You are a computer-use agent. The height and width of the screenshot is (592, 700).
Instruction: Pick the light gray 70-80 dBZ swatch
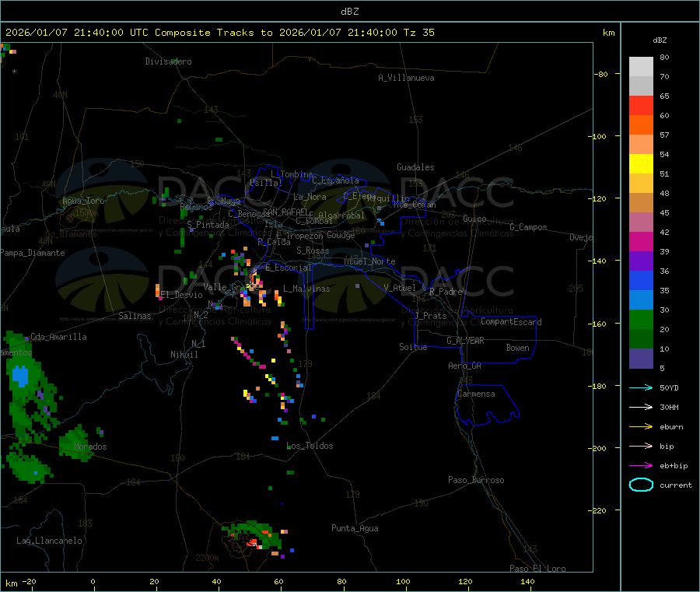tap(641, 67)
